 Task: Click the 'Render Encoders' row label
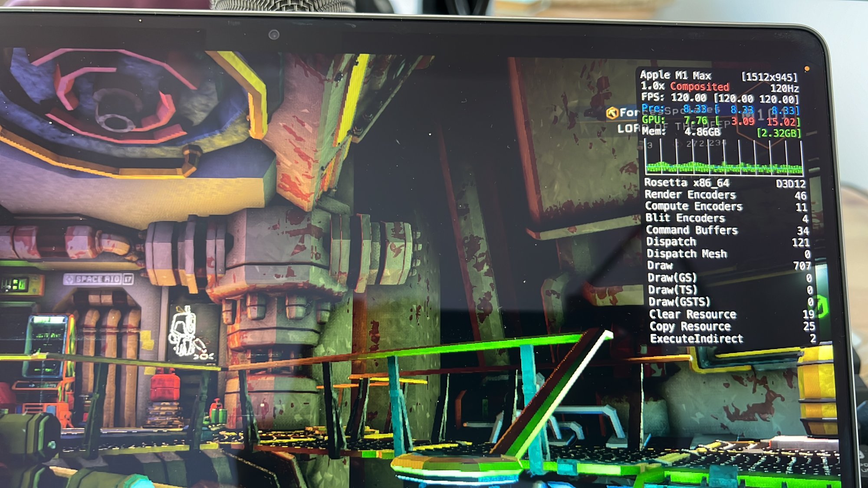point(690,194)
